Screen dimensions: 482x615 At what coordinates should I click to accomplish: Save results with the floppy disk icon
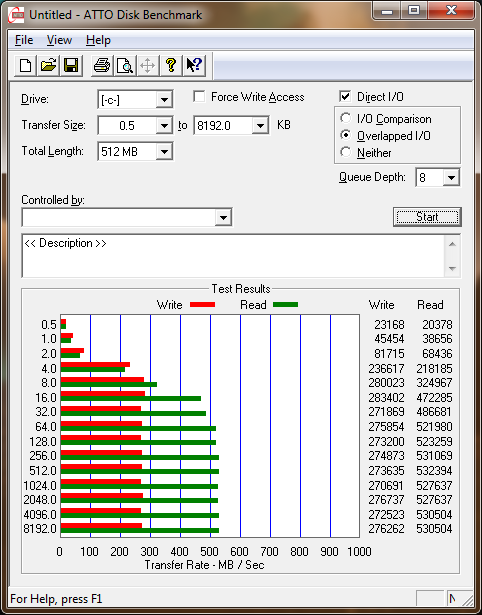point(71,65)
